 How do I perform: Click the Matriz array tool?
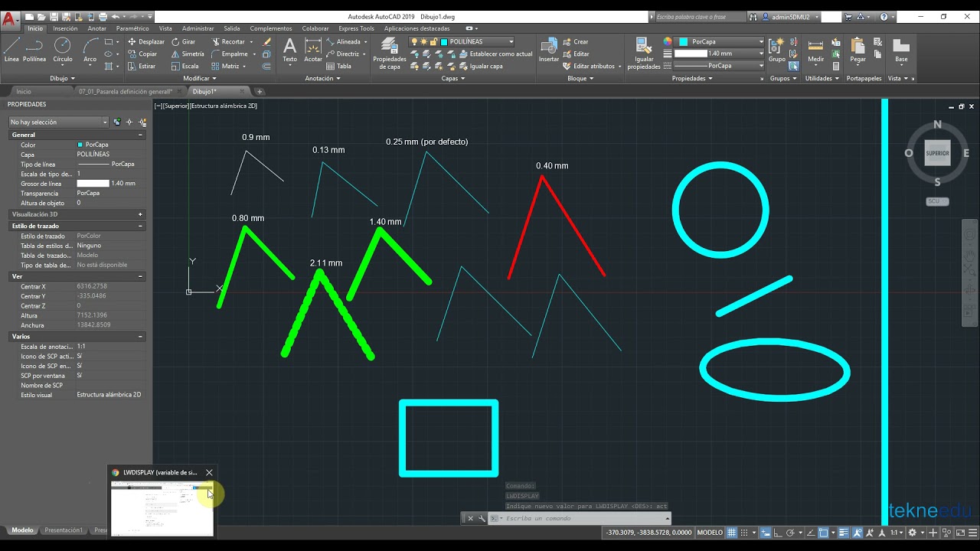click(x=225, y=67)
